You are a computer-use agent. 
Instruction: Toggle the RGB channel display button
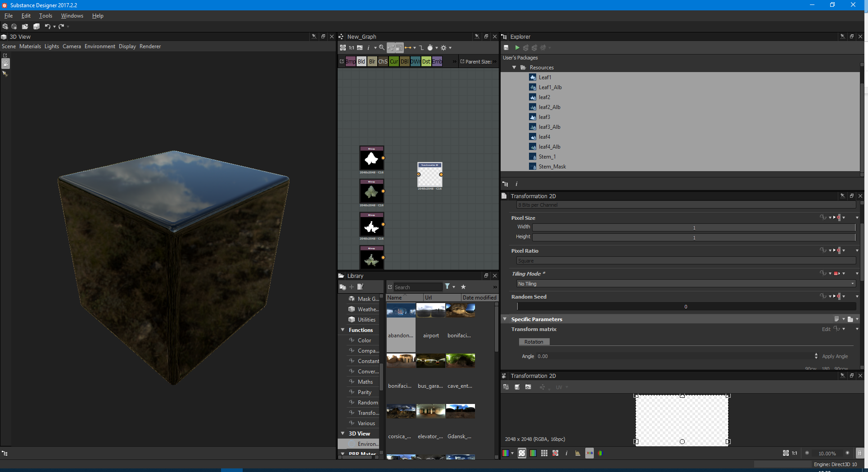(x=506, y=453)
